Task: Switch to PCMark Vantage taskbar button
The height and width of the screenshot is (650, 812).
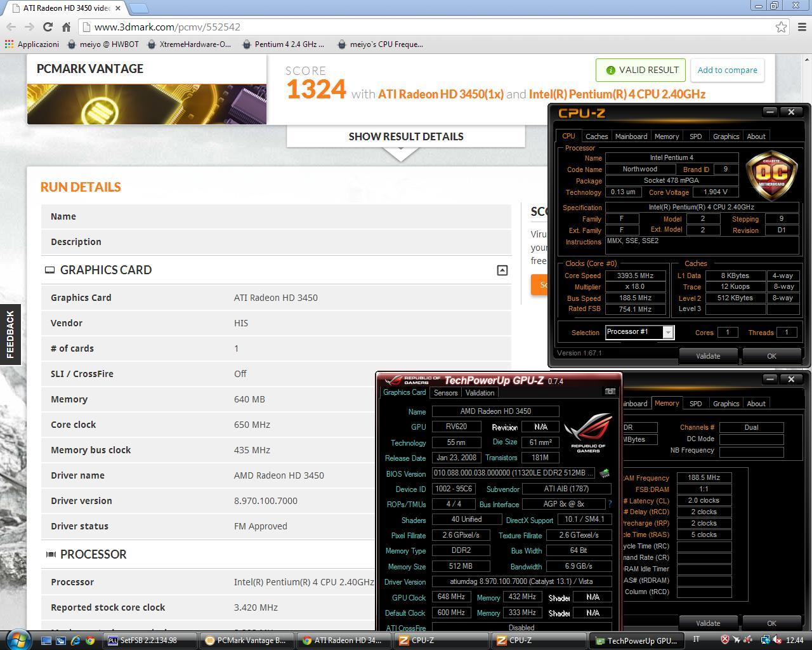Action: (247, 640)
